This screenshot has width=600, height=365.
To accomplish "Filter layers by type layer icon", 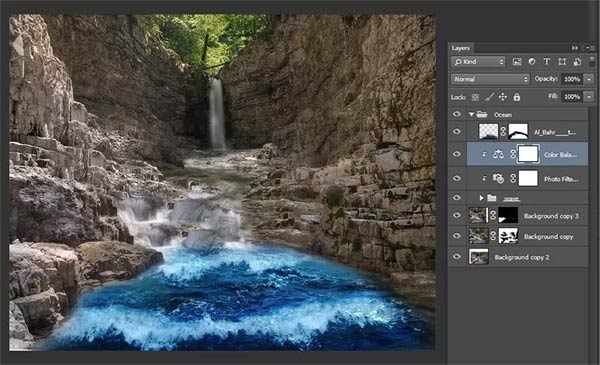I will (x=547, y=62).
